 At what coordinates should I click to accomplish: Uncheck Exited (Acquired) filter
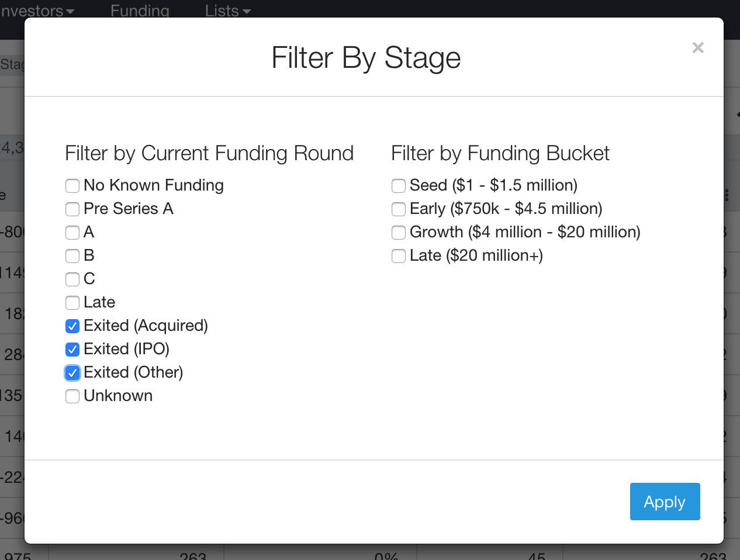pos(72,326)
